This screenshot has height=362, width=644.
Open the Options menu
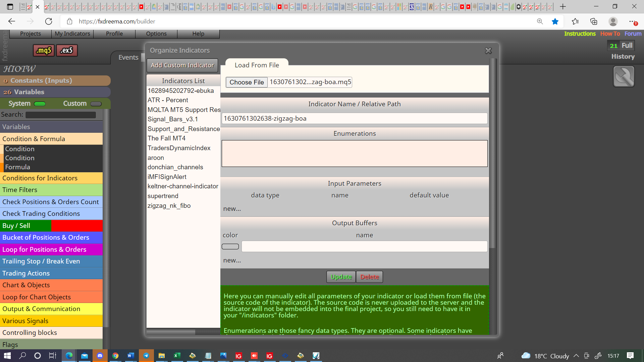click(156, 34)
